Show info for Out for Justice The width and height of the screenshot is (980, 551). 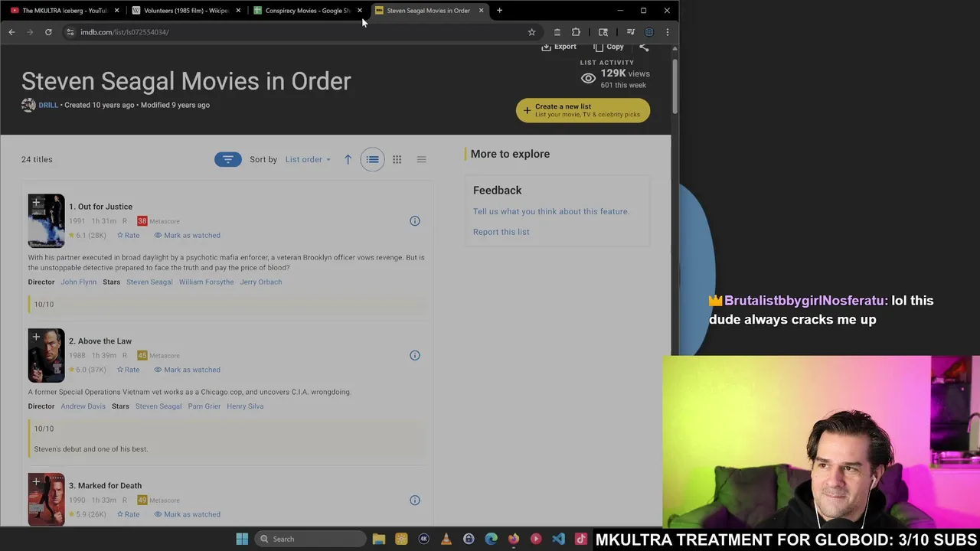coord(415,221)
